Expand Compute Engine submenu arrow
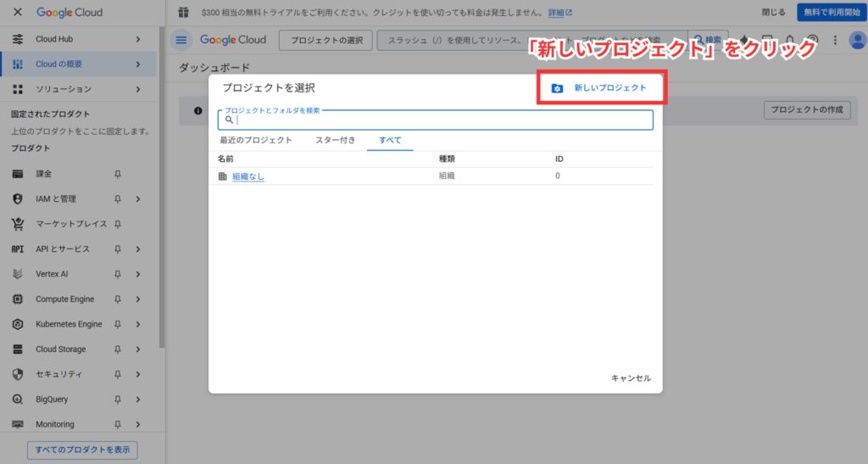The width and height of the screenshot is (868, 464). (x=138, y=299)
